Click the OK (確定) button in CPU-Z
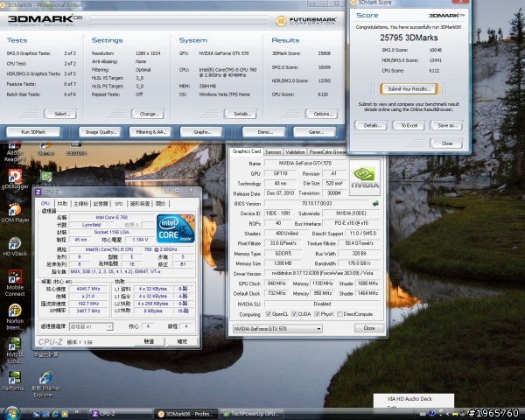525x420 pixels. click(x=182, y=341)
